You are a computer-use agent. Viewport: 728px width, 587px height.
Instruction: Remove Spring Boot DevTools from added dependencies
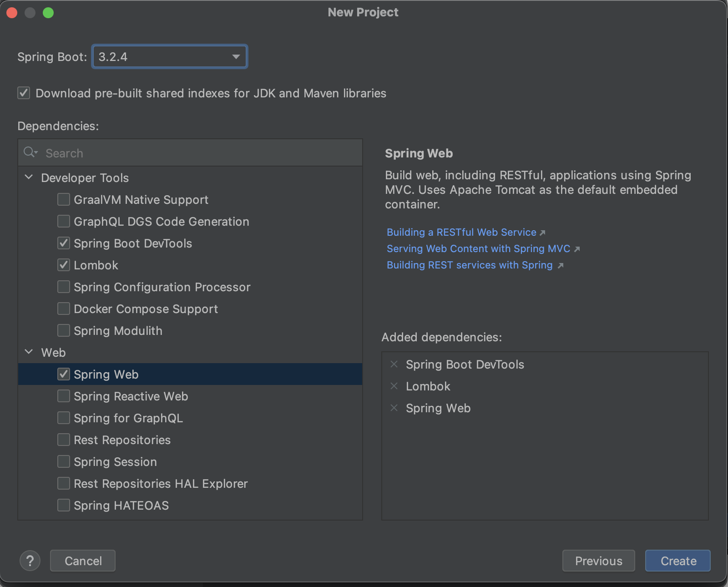click(x=394, y=364)
